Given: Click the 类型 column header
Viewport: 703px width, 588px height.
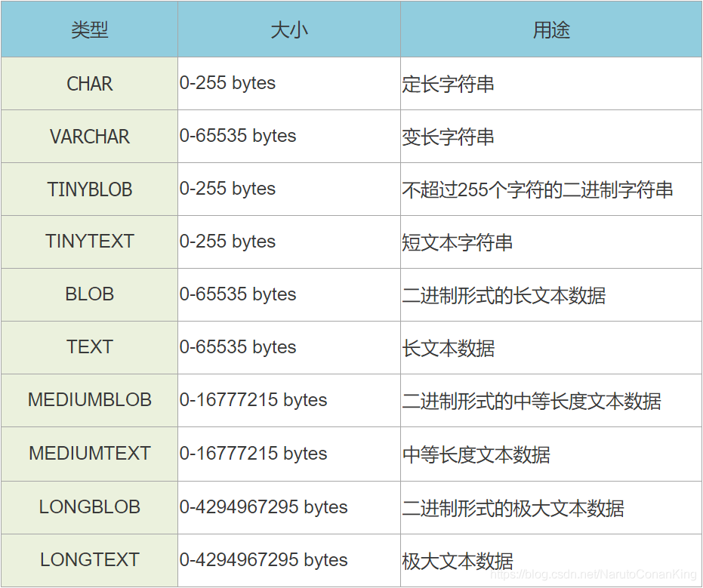Looking at the screenshot, I should click(x=90, y=29).
